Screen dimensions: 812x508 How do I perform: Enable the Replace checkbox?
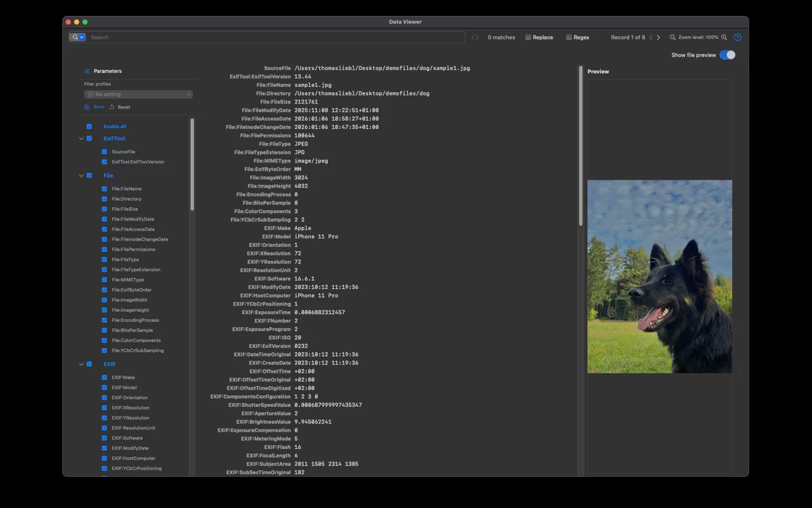[528, 37]
